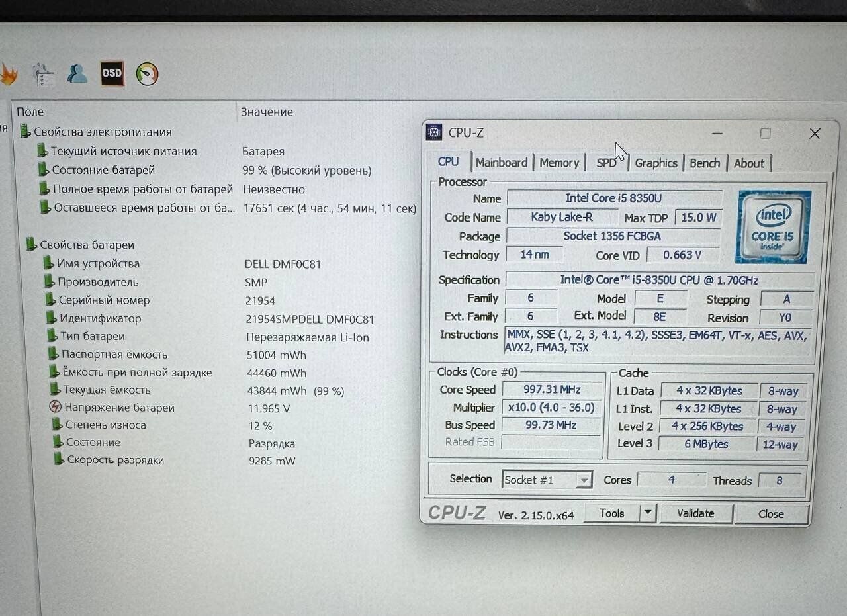Screen dimensions: 847x616
Task: Go to the Bench tab
Action: (705, 163)
